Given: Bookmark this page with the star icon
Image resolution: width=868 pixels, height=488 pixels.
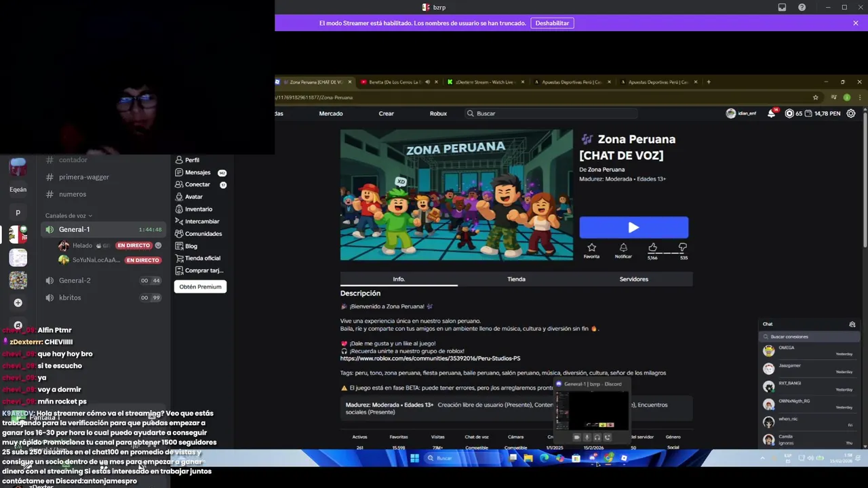Looking at the screenshot, I should (816, 98).
